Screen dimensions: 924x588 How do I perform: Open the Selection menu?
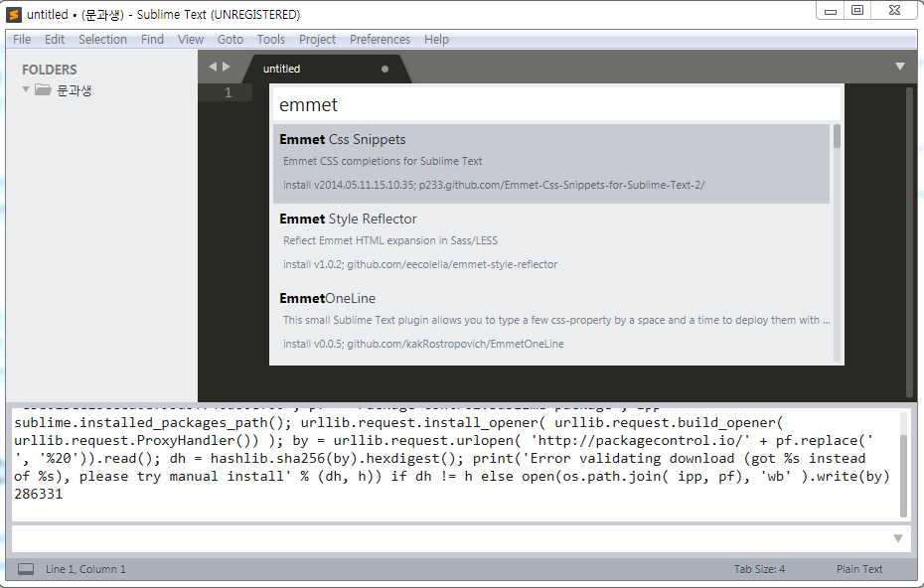click(x=102, y=40)
